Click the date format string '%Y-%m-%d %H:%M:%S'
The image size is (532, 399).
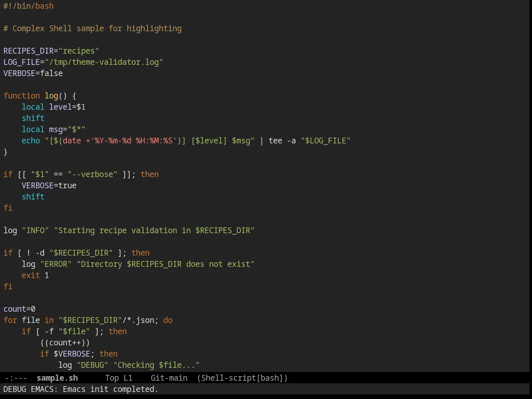pos(133,140)
